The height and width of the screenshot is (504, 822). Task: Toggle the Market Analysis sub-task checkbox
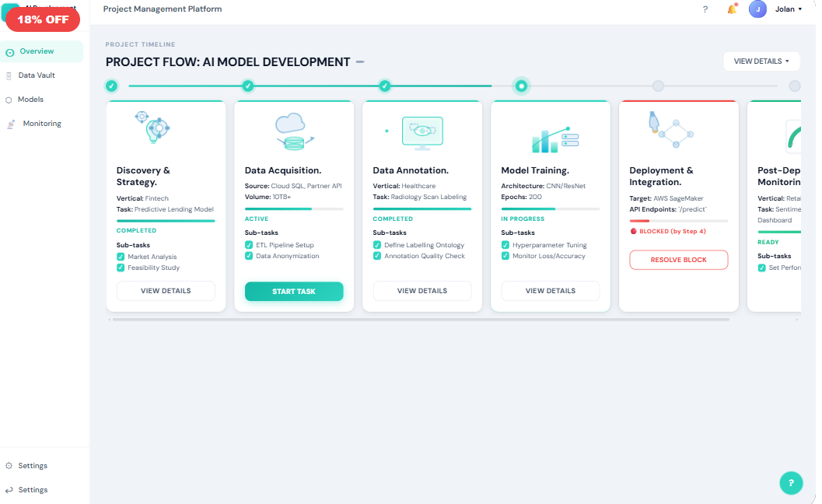(119, 256)
